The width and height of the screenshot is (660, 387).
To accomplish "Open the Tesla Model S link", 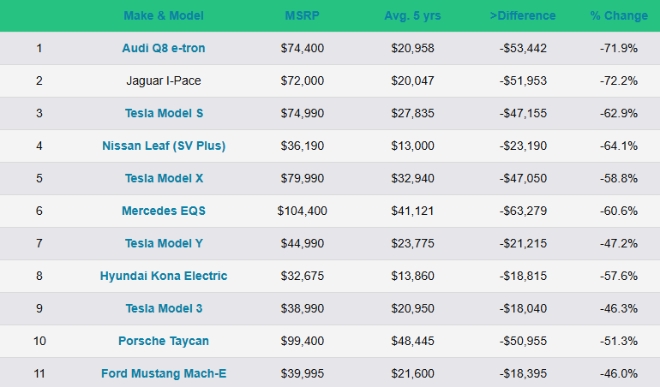I will pos(164,113).
